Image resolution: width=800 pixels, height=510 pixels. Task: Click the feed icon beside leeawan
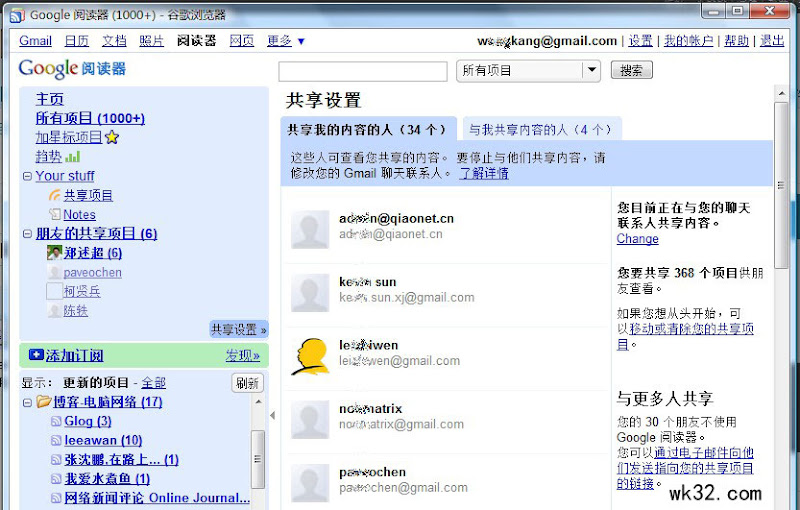click(56, 440)
